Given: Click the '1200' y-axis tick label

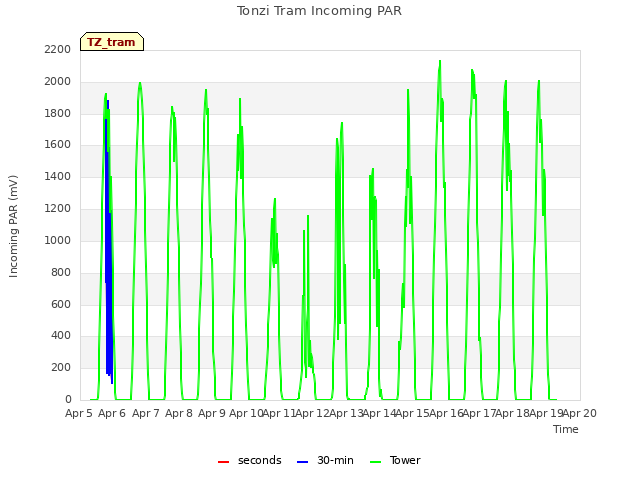Looking at the screenshot, I should point(58,209).
